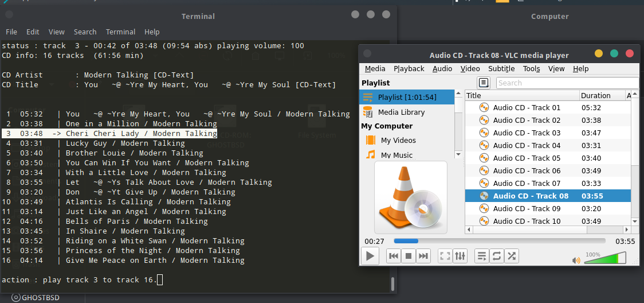This screenshot has width=644, height=303.
Task: Open the Terminal Search menu
Action: [x=85, y=32]
